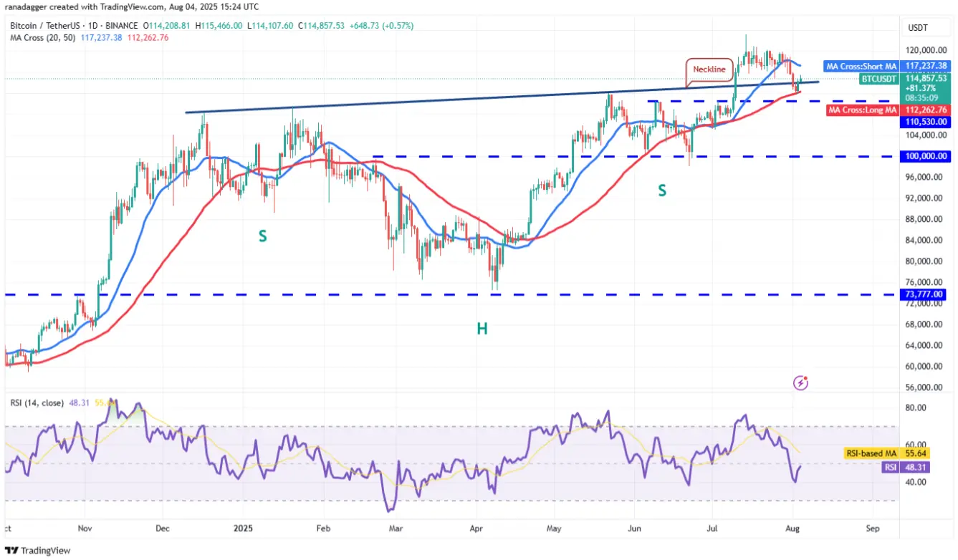The height and width of the screenshot is (560, 958).
Task: Select the Neckline callout label
Action: point(710,70)
